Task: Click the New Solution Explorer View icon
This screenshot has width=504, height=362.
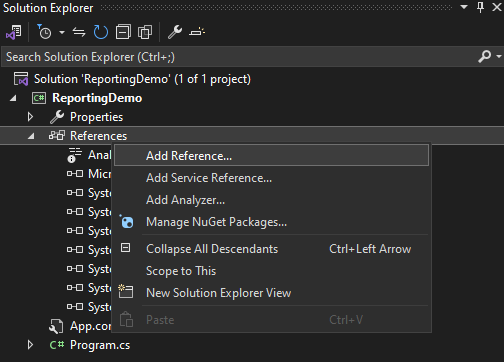Action: 126,291
